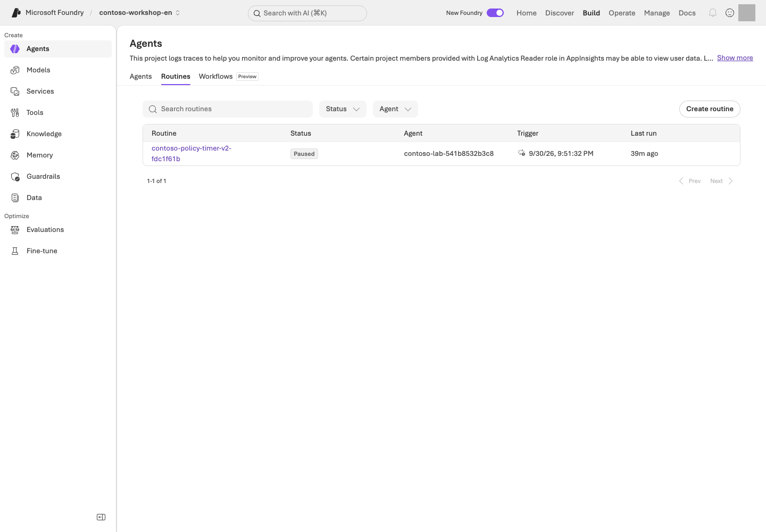The image size is (766, 532).
Task: Open the Operate top navigation item
Action: click(622, 13)
